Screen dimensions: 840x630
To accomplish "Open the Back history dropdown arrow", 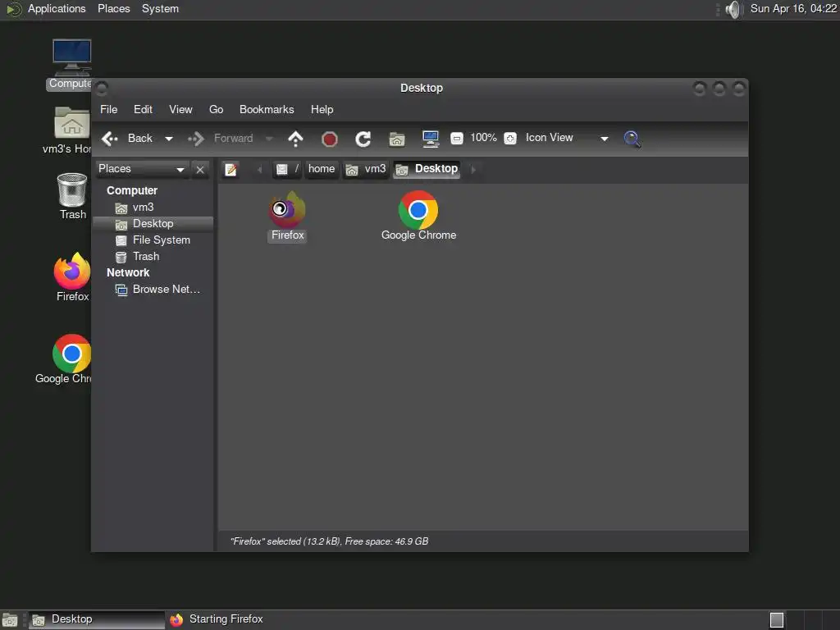I will point(169,139).
